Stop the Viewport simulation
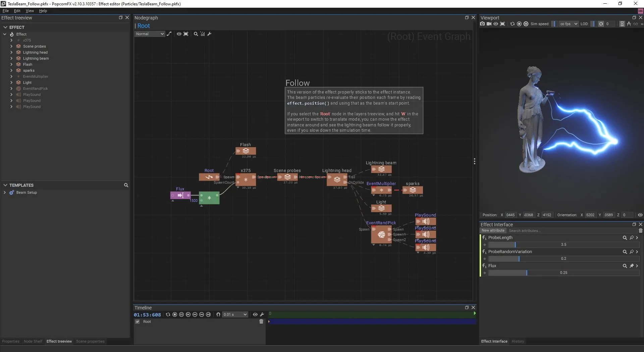Screen dimensions: 644x352 coord(519,24)
